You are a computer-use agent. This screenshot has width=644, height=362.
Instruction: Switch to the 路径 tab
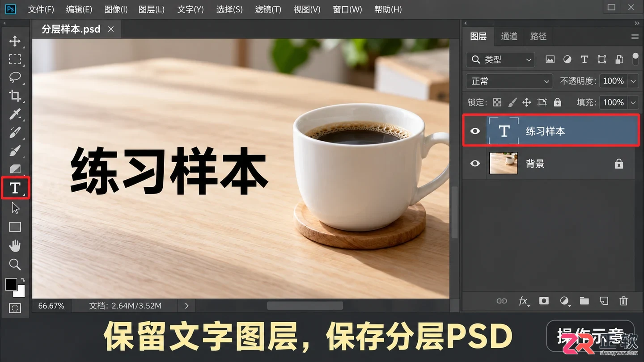coord(538,36)
